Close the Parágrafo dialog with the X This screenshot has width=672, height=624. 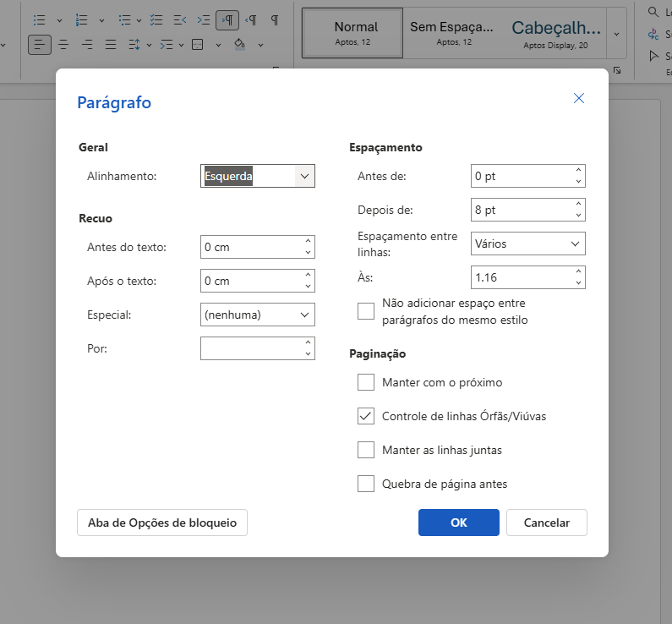coord(579,98)
